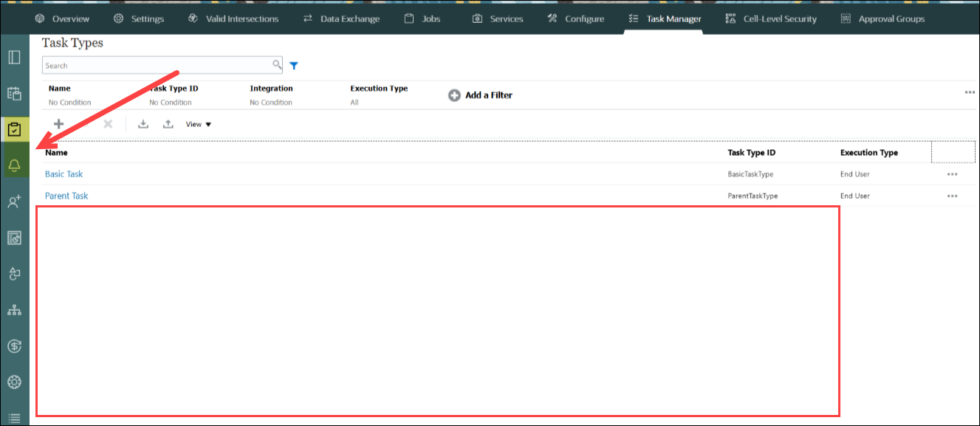Screen dimensions: 980x426
Task: Open the Name filter No Condition dropdown
Action: 69,103
